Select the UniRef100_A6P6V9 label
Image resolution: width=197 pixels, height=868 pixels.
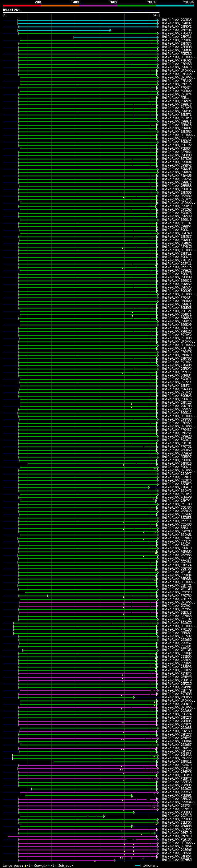[176, 497]
